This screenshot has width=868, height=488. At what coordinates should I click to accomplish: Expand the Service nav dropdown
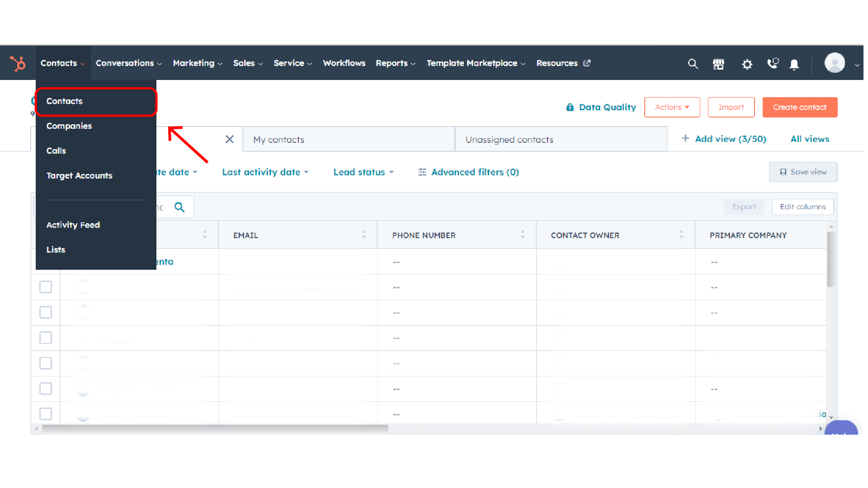pos(292,63)
